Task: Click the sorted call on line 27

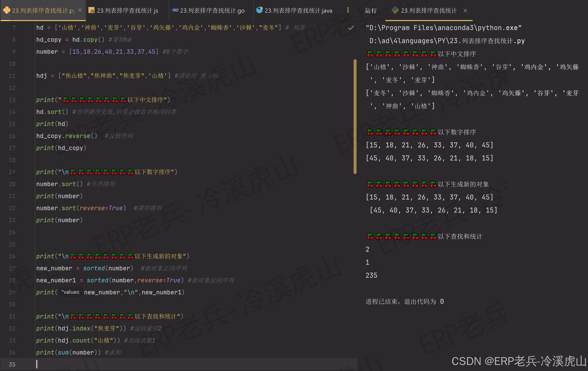Action: pos(94,268)
